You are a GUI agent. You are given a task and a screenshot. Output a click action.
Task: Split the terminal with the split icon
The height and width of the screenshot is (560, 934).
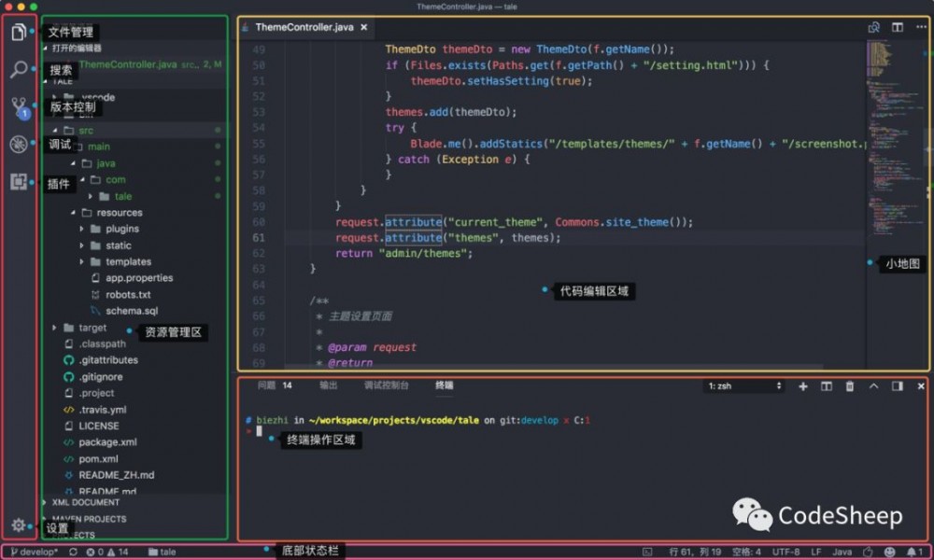click(x=827, y=385)
